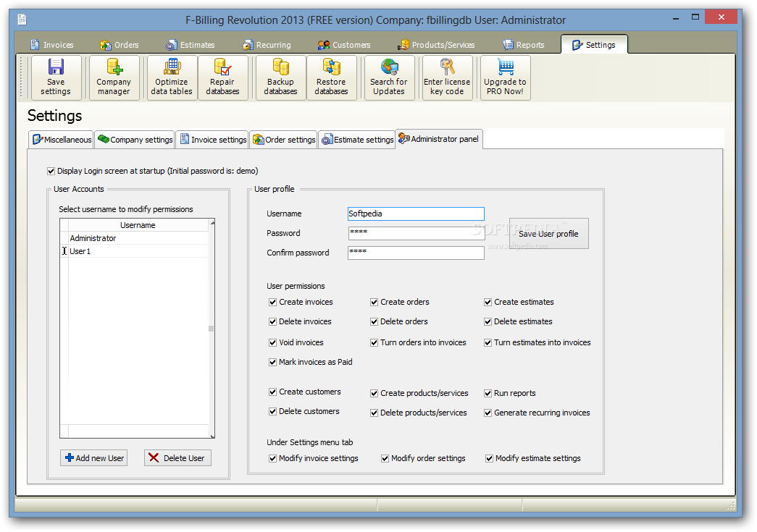Open Restore databases tool

coord(331,77)
